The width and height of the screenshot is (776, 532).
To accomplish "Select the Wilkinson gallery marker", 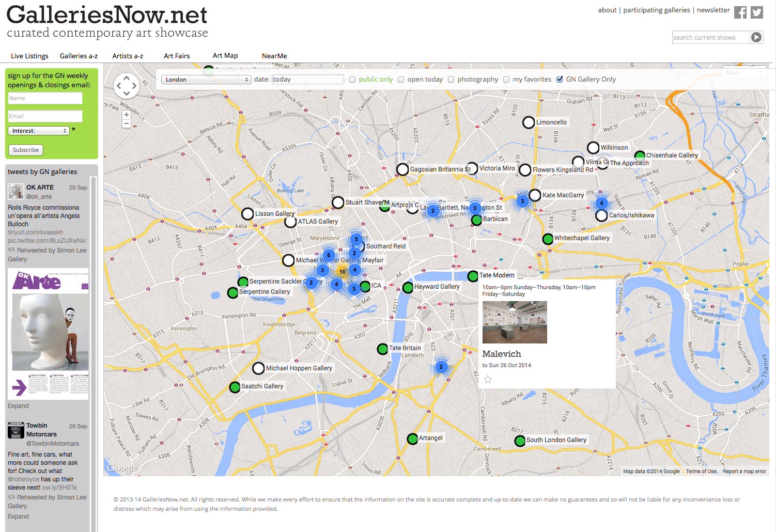I will pyautogui.click(x=593, y=148).
